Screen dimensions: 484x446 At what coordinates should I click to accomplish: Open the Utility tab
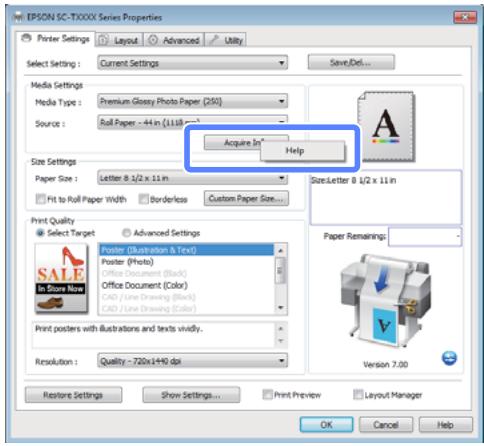click(x=225, y=40)
